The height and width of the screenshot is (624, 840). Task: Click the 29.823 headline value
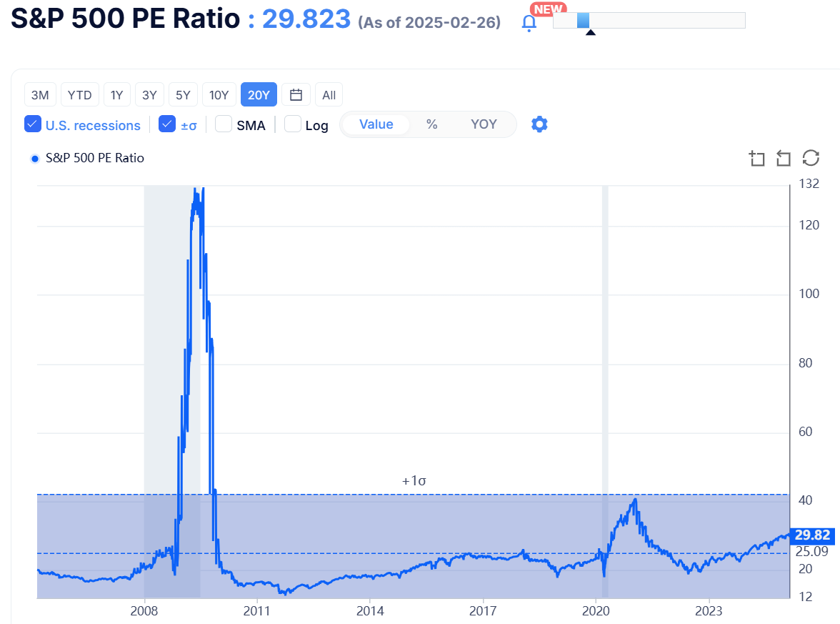point(306,19)
